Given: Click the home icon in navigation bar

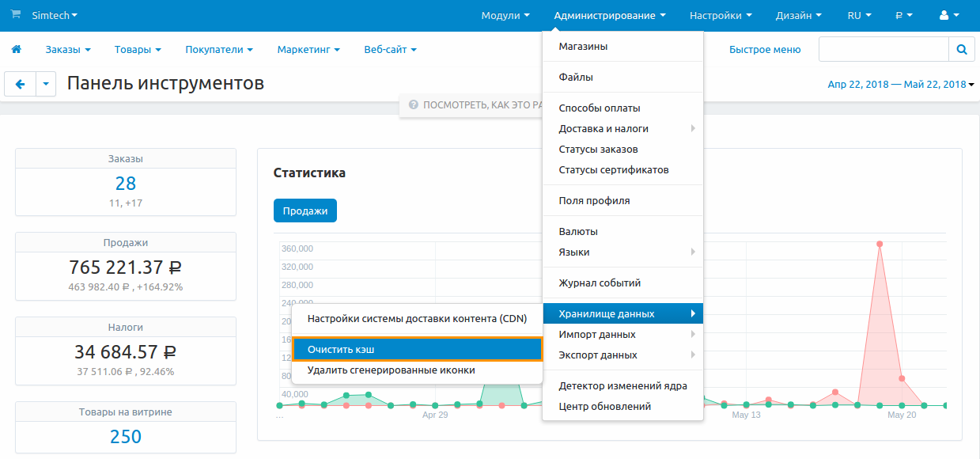Looking at the screenshot, I should tap(16, 49).
